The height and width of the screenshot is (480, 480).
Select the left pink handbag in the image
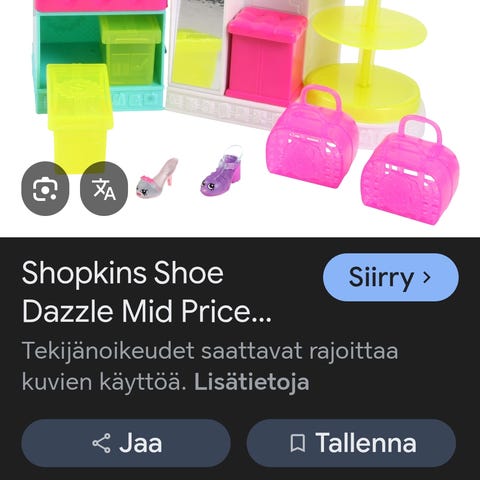point(312,137)
